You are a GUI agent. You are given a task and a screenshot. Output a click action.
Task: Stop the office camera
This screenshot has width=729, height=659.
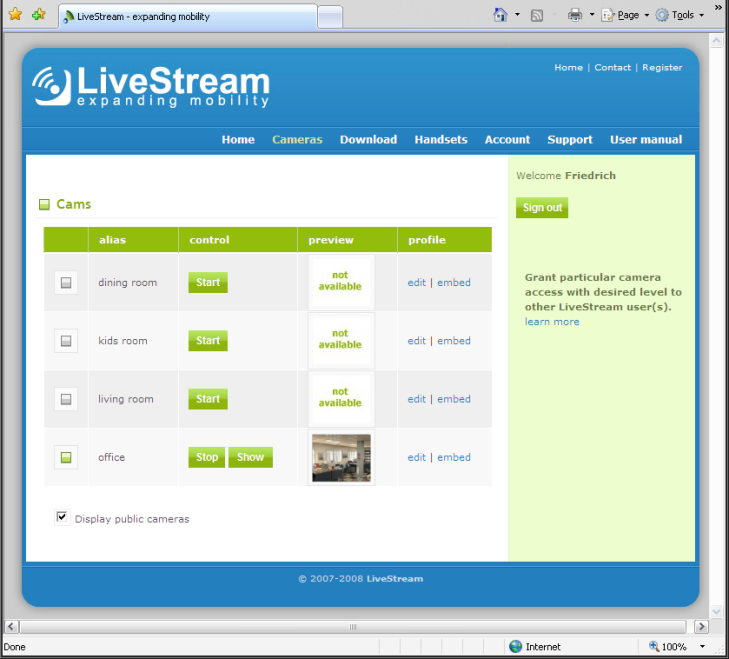click(x=207, y=457)
